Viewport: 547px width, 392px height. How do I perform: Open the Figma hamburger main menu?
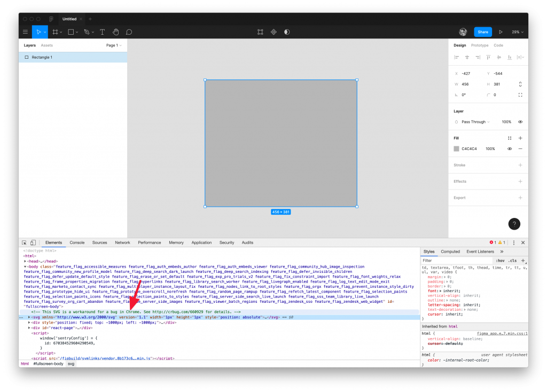click(x=25, y=32)
